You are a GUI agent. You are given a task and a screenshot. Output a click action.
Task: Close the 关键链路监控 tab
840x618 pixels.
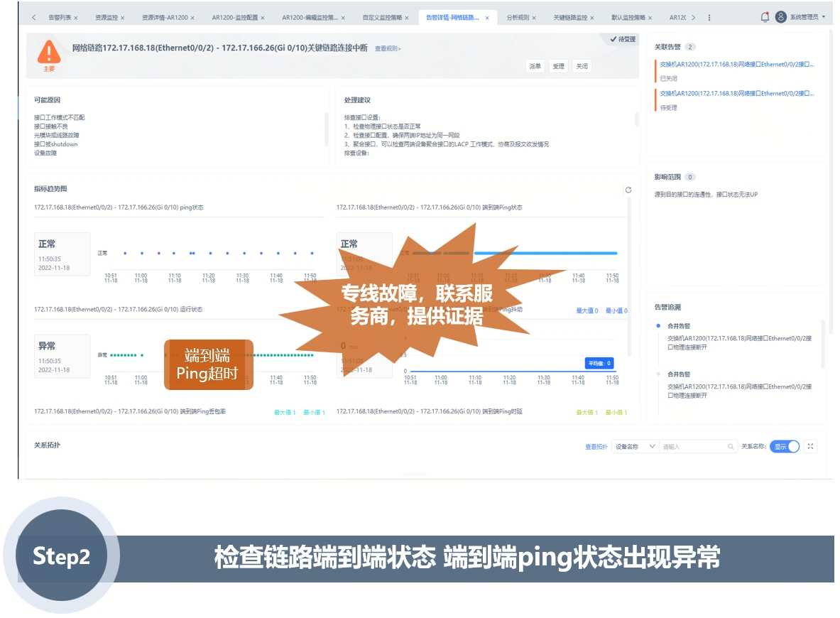(x=592, y=18)
